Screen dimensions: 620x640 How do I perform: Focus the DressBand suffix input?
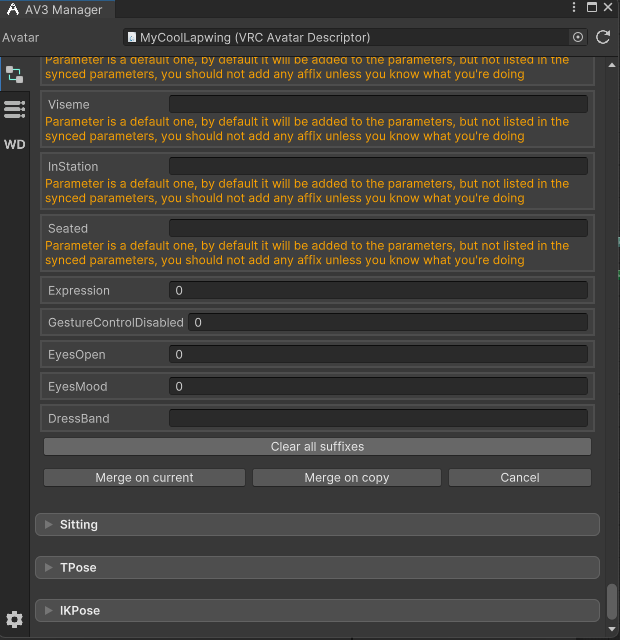click(378, 419)
